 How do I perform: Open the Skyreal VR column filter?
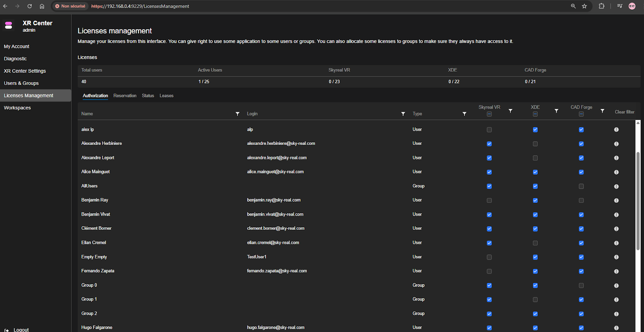click(510, 111)
